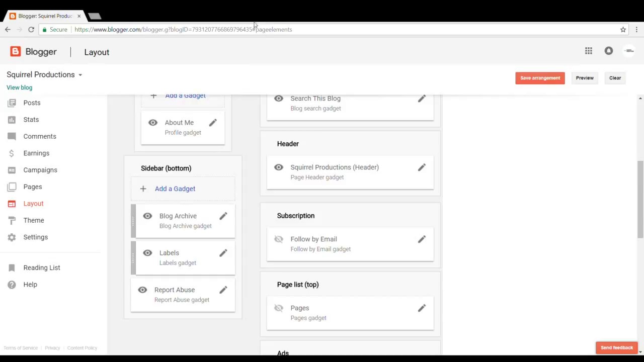Click the Help question mark icon
This screenshot has width=644, height=362.
click(12, 285)
